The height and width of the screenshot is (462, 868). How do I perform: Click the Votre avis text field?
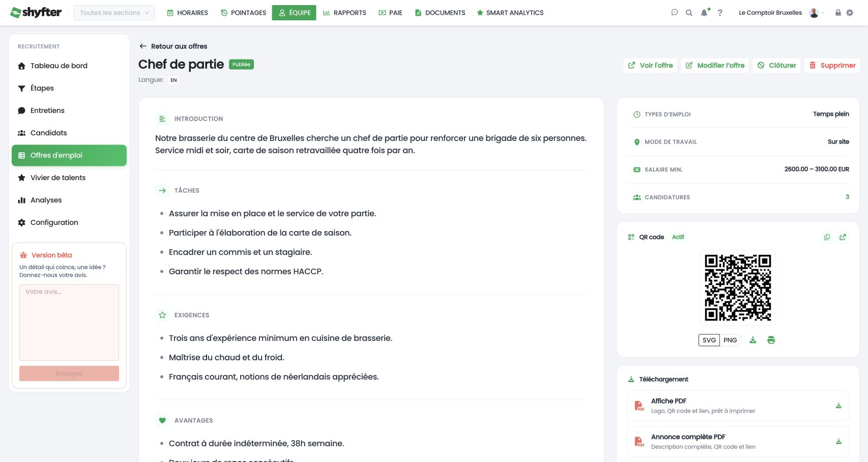[x=69, y=322]
